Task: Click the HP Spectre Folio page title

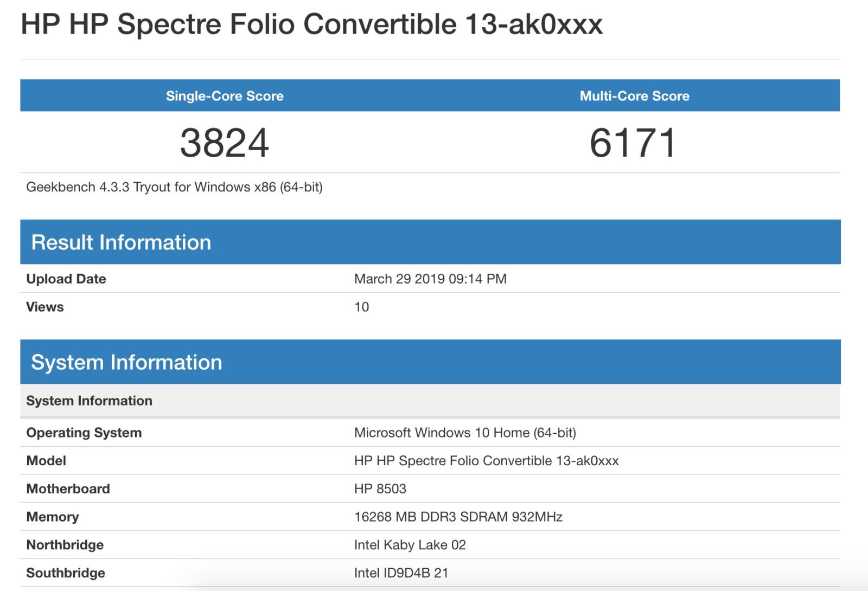Action: [x=311, y=24]
